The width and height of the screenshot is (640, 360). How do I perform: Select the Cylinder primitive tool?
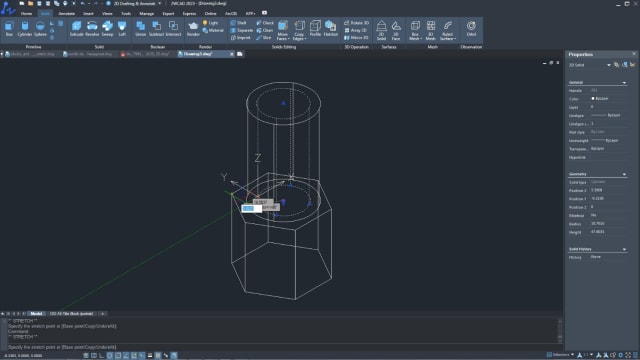coord(24,29)
